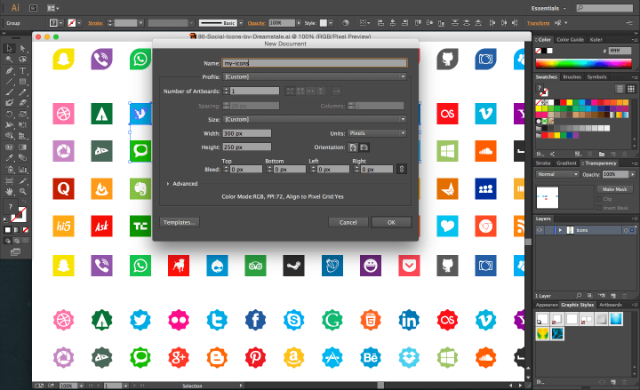Pick the purple swatch in bottom color group
The image size is (640, 390).
(x=576, y=135)
